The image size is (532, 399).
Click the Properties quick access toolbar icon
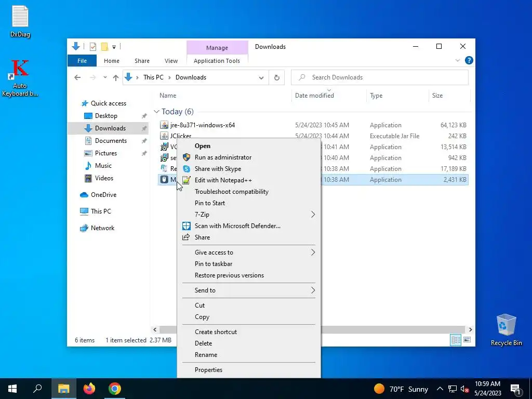[x=92, y=47]
